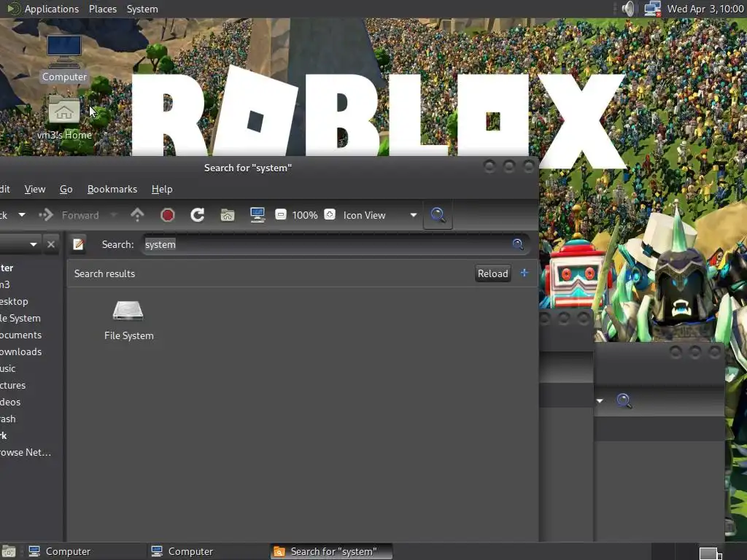Open the View menu
This screenshot has height=560, width=747.
(x=35, y=189)
